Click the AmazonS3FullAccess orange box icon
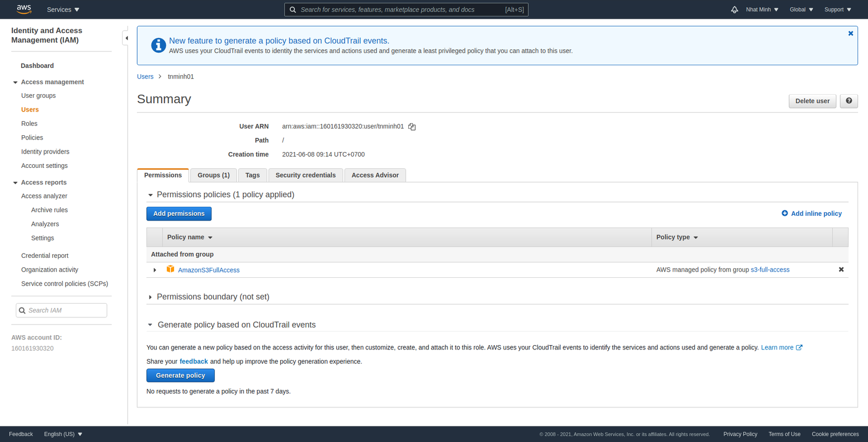This screenshot has height=442, width=868. pos(170,269)
